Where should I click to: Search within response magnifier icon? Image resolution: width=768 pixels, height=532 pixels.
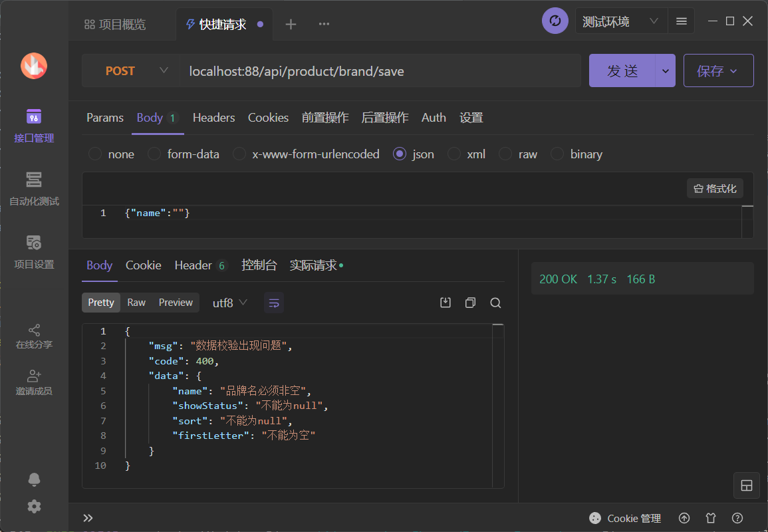coord(495,303)
